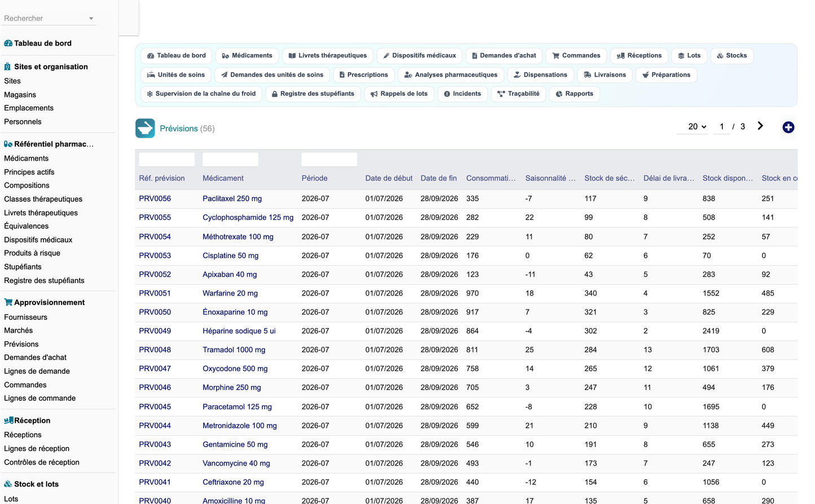The image size is (815, 504).
Task: Filter by Réf. prévision field
Action: (167, 160)
